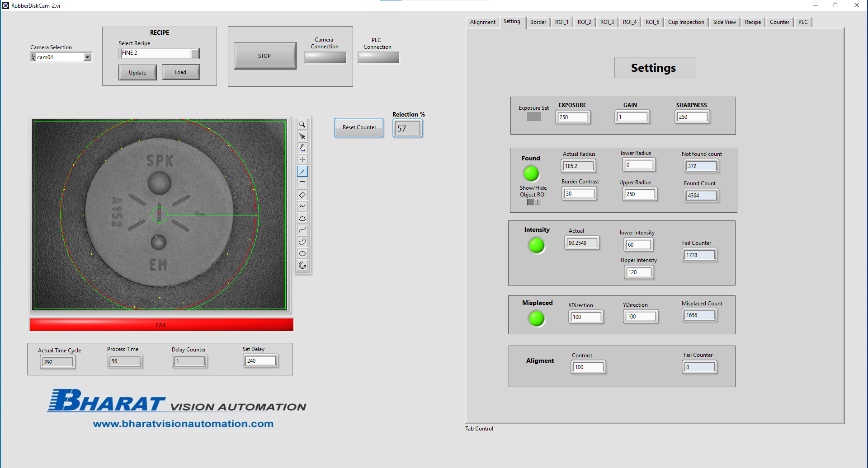Click the Set Delay input field
Screen dimensions: 868x468
click(260, 361)
